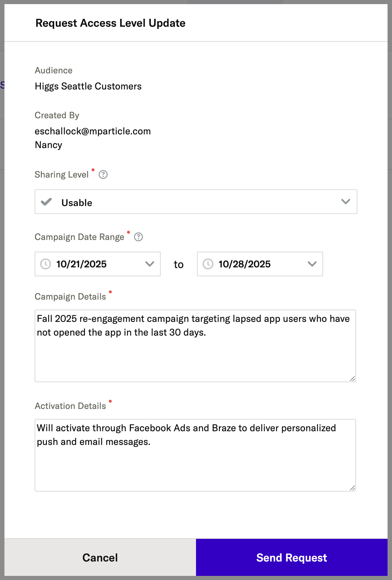Expand the Sharing Level dropdown chevron
Viewport: 392px width, 580px height.
(x=345, y=202)
